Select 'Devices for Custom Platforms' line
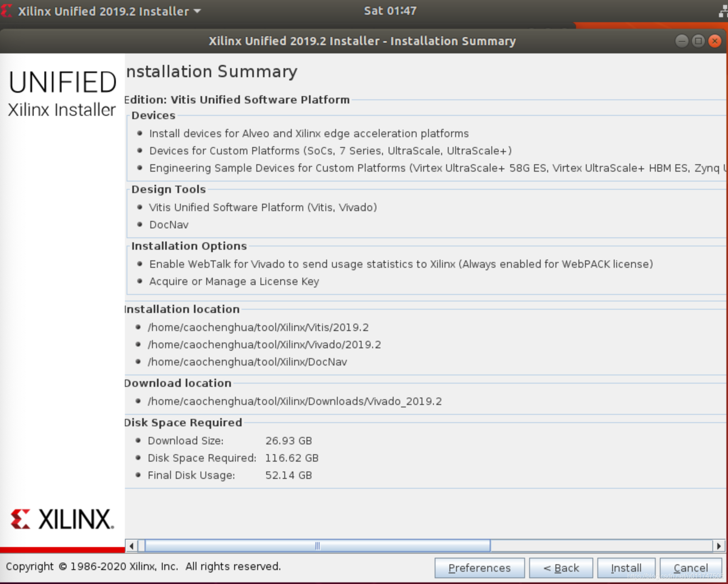This screenshot has width=728, height=584. (331, 151)
